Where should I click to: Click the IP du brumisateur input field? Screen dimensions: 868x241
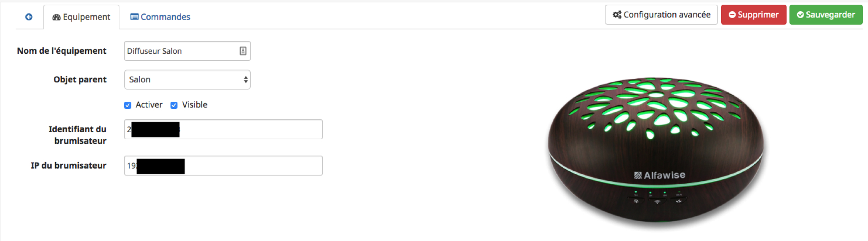223,166
